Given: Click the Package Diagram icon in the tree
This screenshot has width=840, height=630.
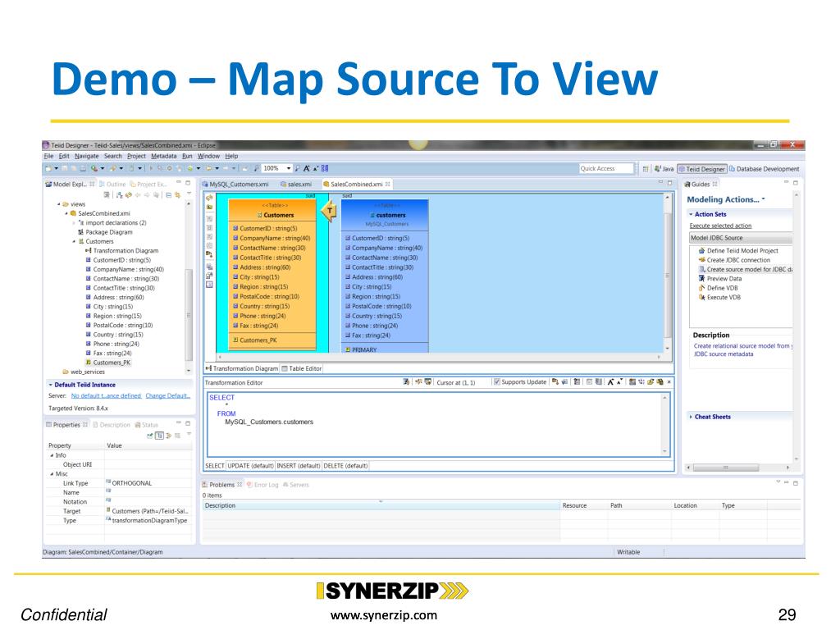Looking at the screenshot, I should [81, 232].
